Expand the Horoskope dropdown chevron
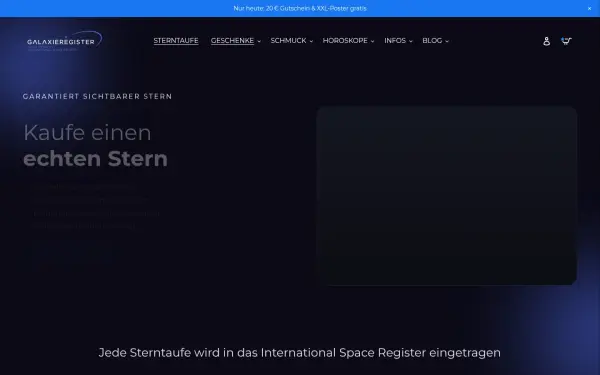Image resolution: width=600 pixels, height=375 pixels. coord(372,41)
